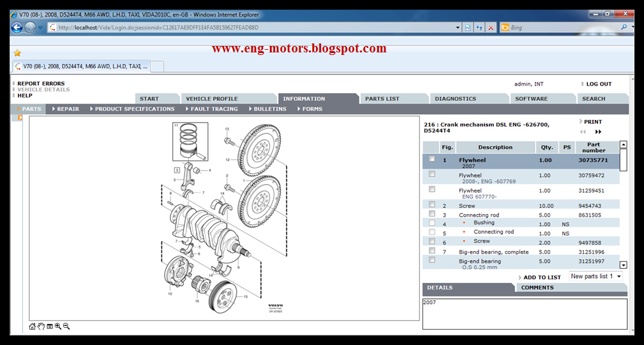
Task: Click the greyed previous page double arrow
Action: pyautogui.click(x=582, y=132)
